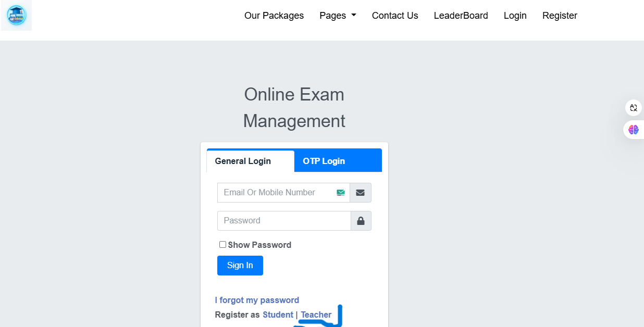Click Register in the top navigation
This screenshot has height=327, width=644.
coord(560,16)
